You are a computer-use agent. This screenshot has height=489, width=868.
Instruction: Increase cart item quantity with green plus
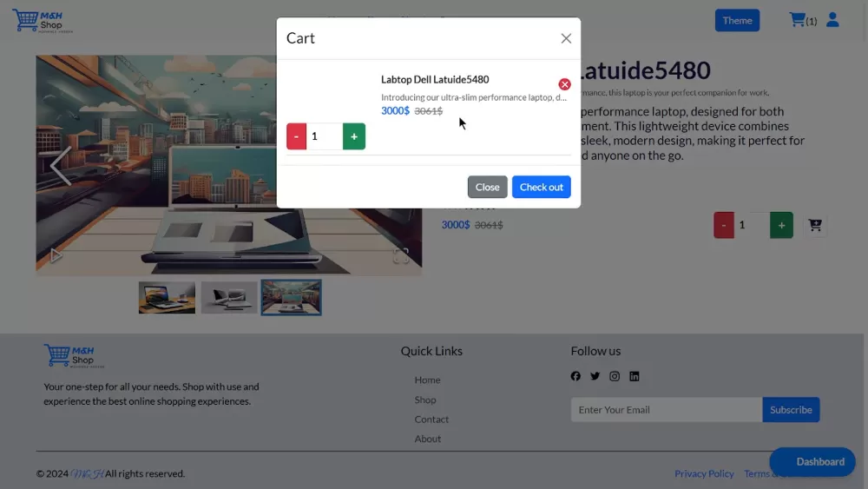tap(354, 136)
